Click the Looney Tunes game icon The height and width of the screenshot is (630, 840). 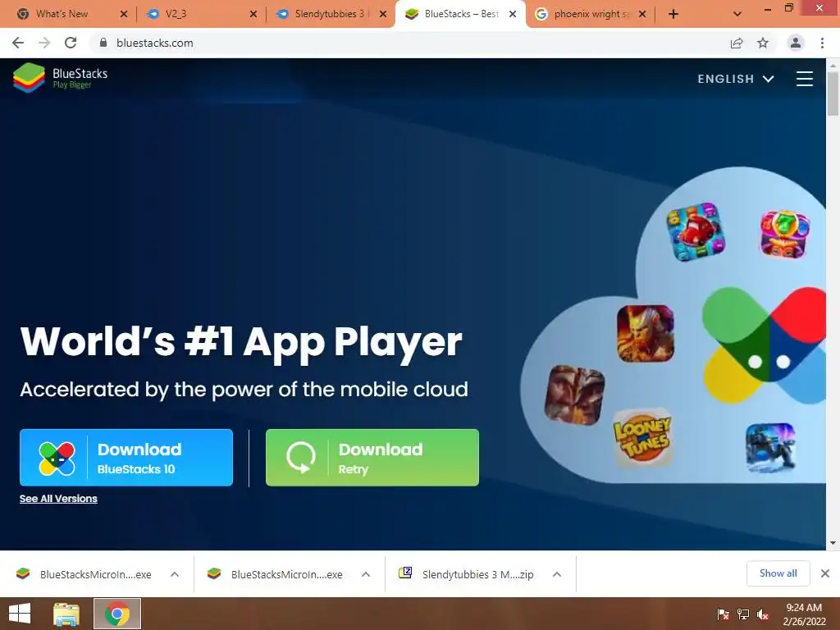point(643,437)
